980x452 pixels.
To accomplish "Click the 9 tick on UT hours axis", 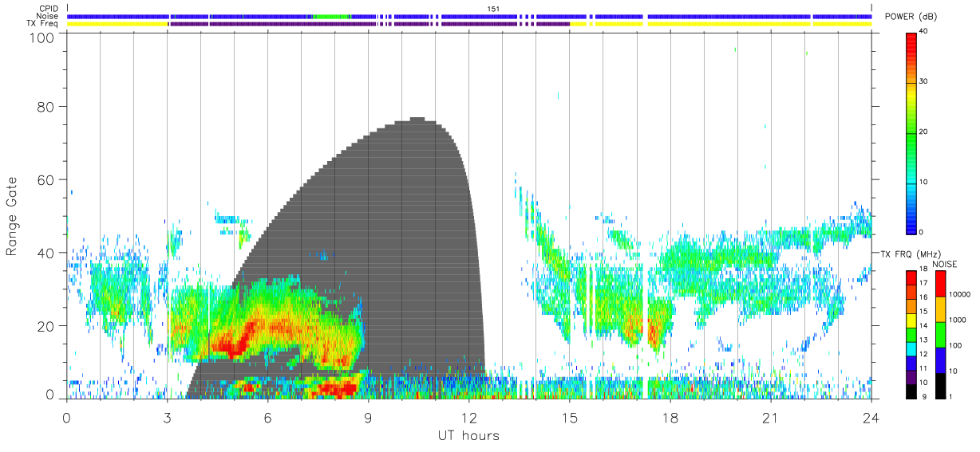I will 369,417.
